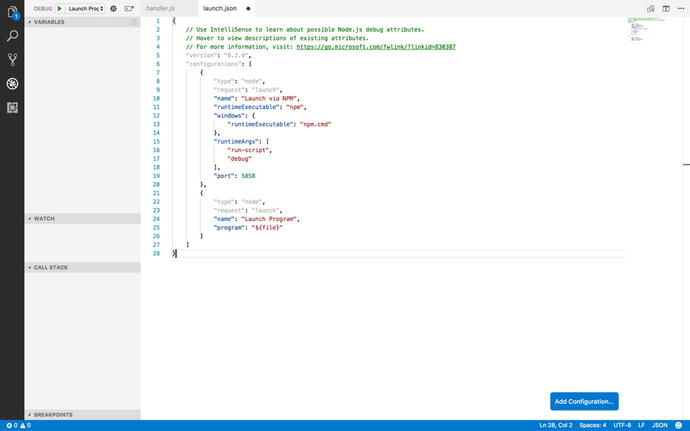Click the "run-script" argument string
690x431 pixels.
[248, 150]
